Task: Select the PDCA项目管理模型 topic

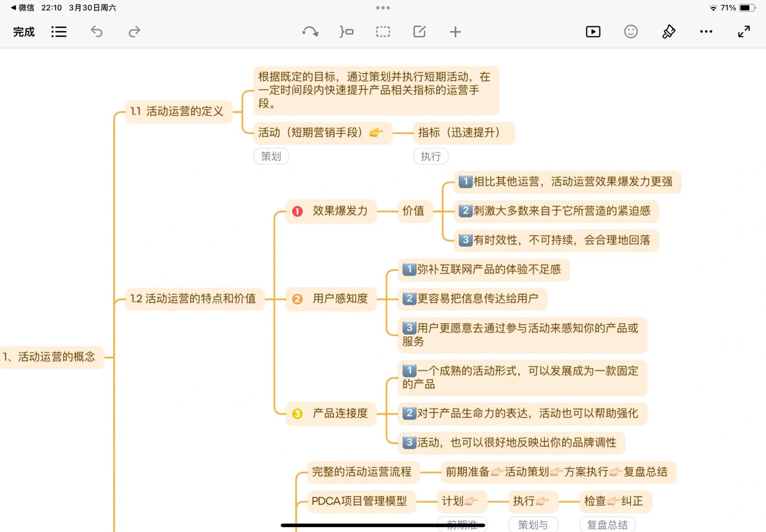Action: pos(359,501)
